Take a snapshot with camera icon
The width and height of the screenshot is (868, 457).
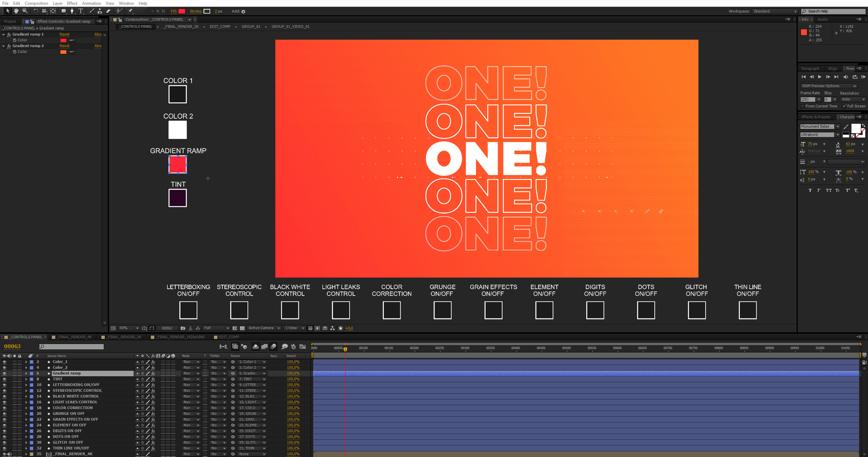tap(183, 328)
